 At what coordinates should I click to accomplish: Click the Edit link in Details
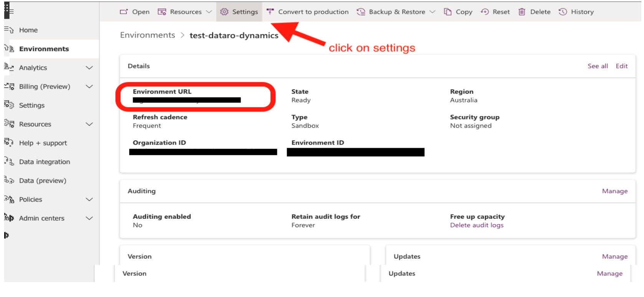point(622,66)
